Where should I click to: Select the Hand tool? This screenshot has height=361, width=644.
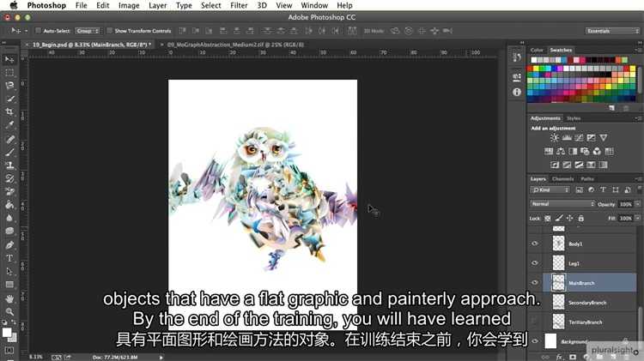(x=9, y=299)
